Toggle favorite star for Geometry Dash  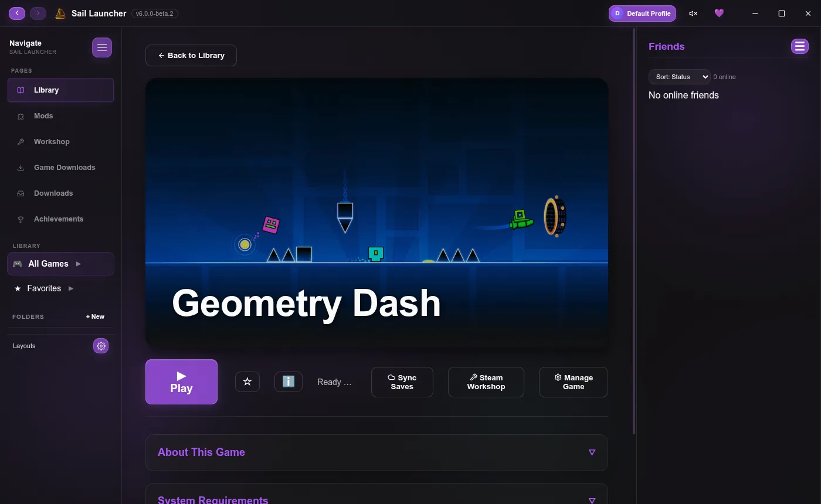(247, 382)
